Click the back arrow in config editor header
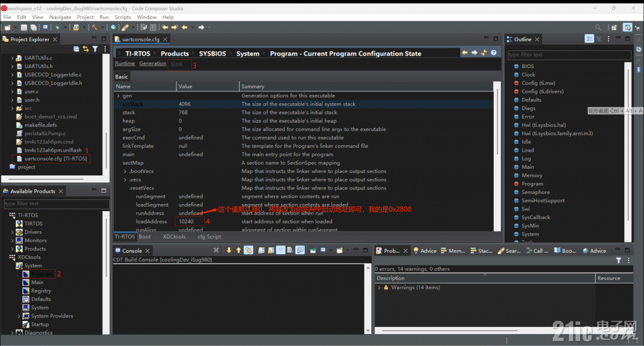This screenshot has width=644, height=346. tap(465, 52)
